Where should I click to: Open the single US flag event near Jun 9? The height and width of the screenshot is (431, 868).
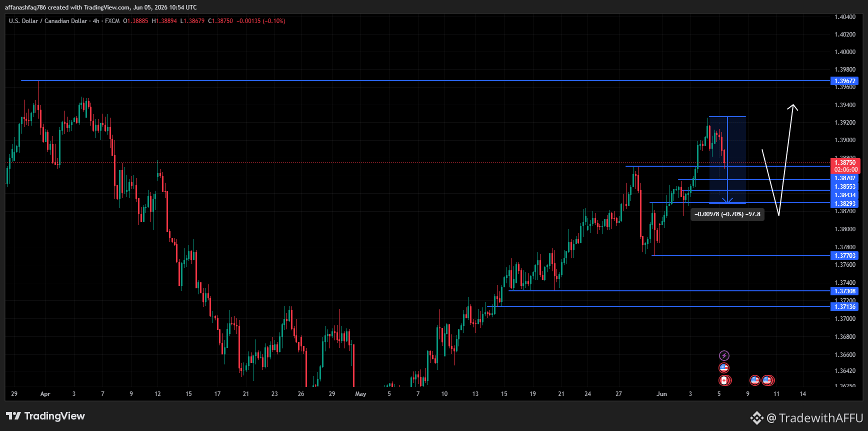pos(755,380)
